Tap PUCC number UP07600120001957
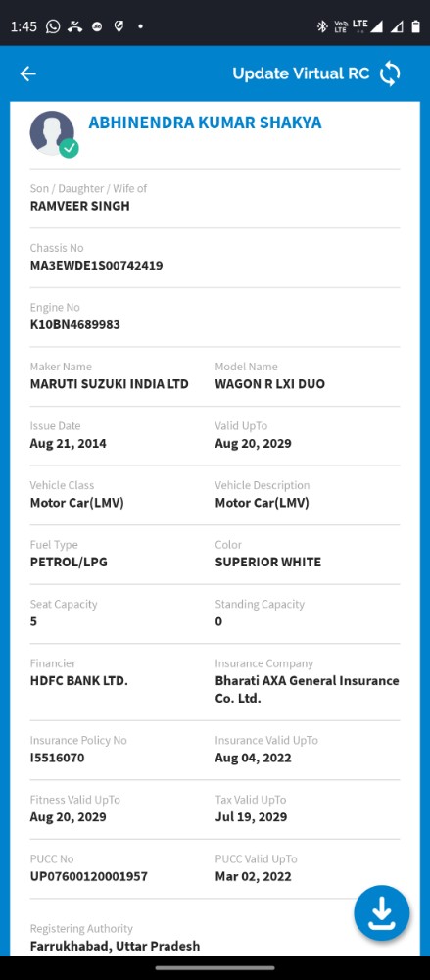This screenshot has width=430, height=980. (89, 876)
